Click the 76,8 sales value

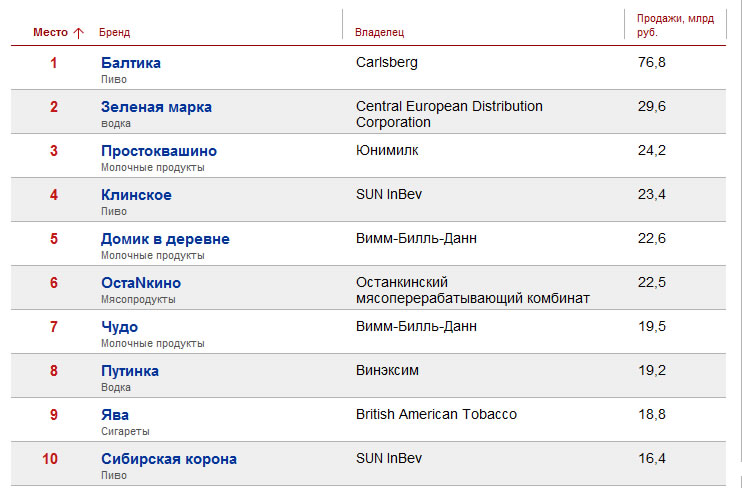[652, 62]
